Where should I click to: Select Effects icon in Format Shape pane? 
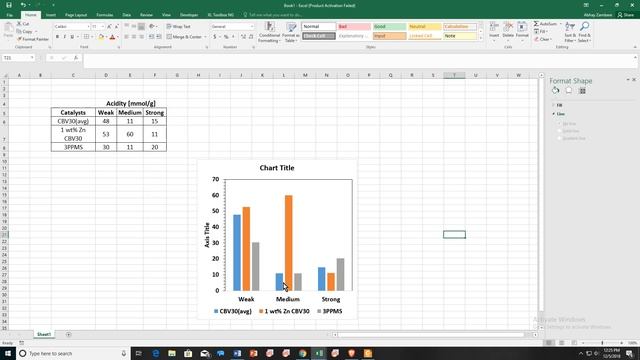(x=569, y=91)
